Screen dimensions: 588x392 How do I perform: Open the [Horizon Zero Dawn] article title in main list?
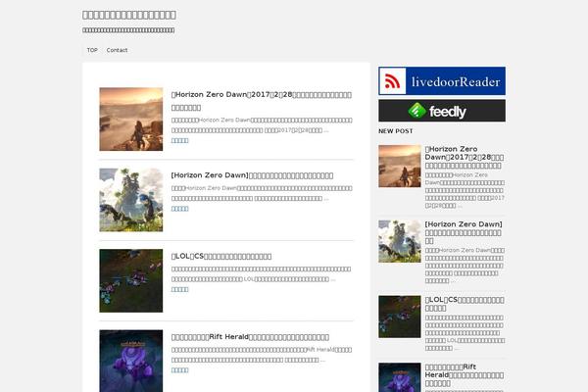(252, 175)
